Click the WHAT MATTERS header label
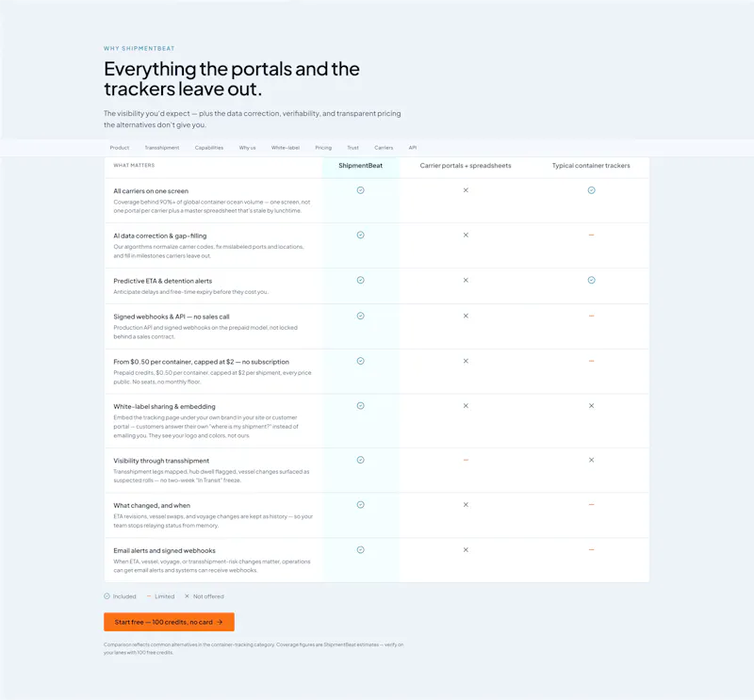 (x=134, y=166)
